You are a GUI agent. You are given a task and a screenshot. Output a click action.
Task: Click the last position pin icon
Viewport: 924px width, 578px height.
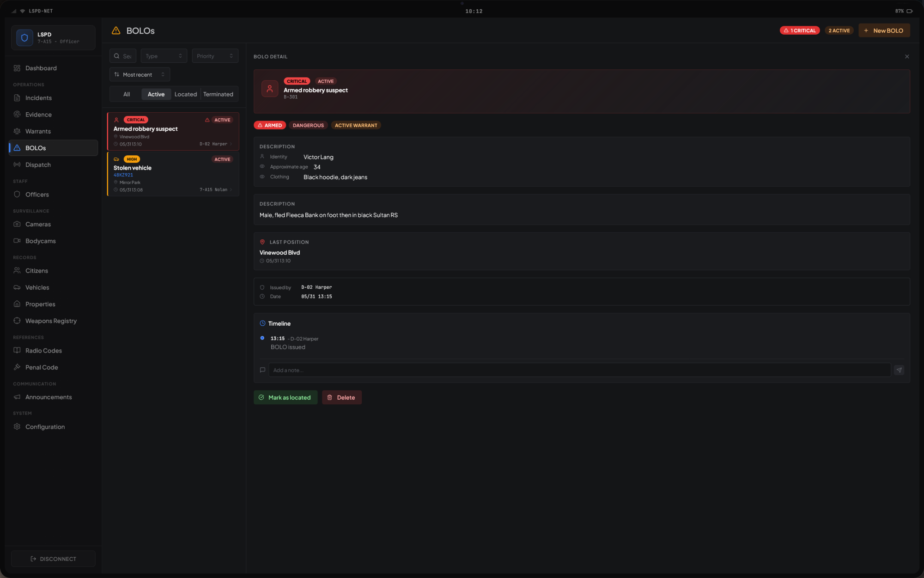tap(262, 242)
